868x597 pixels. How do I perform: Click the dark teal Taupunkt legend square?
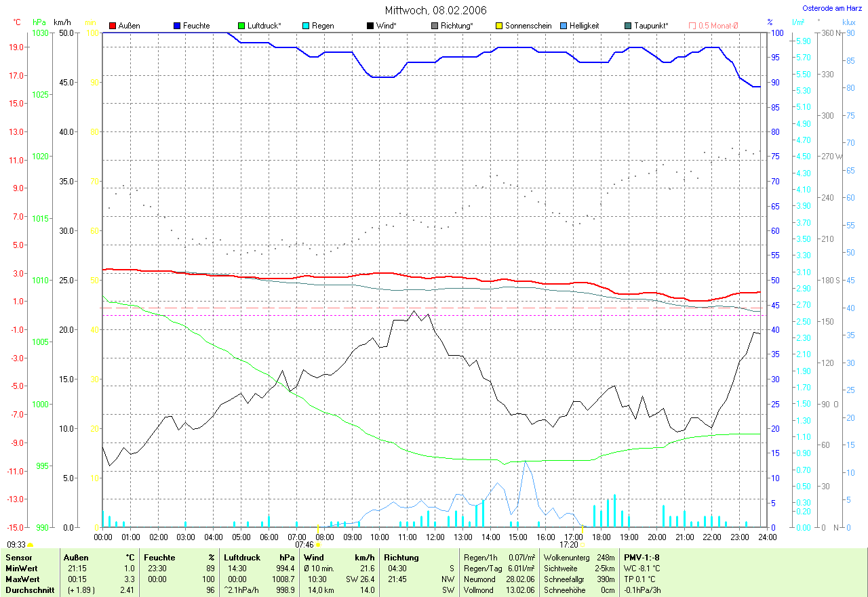click(628, 26)
